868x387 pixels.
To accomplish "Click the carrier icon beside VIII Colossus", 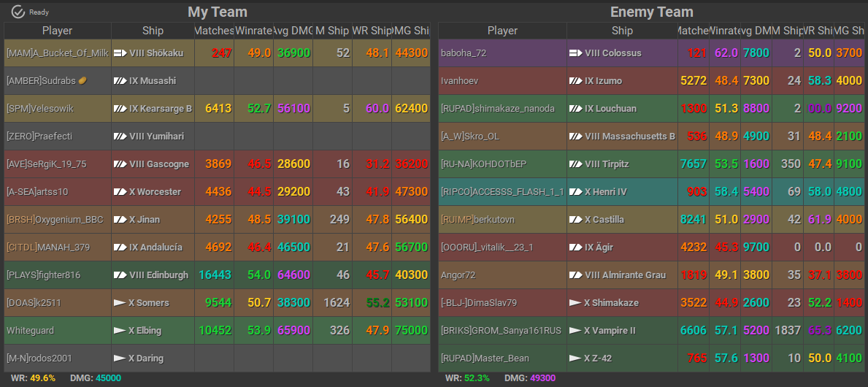I will 575,53.
